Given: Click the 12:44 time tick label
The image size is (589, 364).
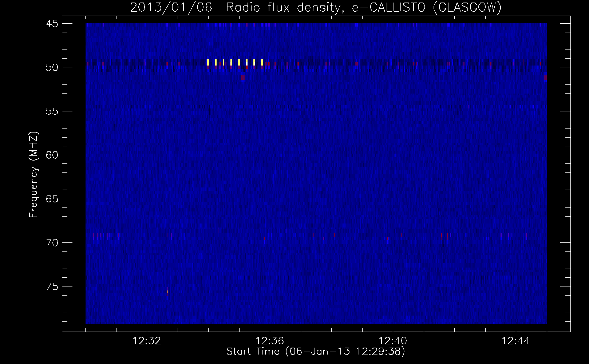Looking at the screenshot, I should [x=516, y=341].
